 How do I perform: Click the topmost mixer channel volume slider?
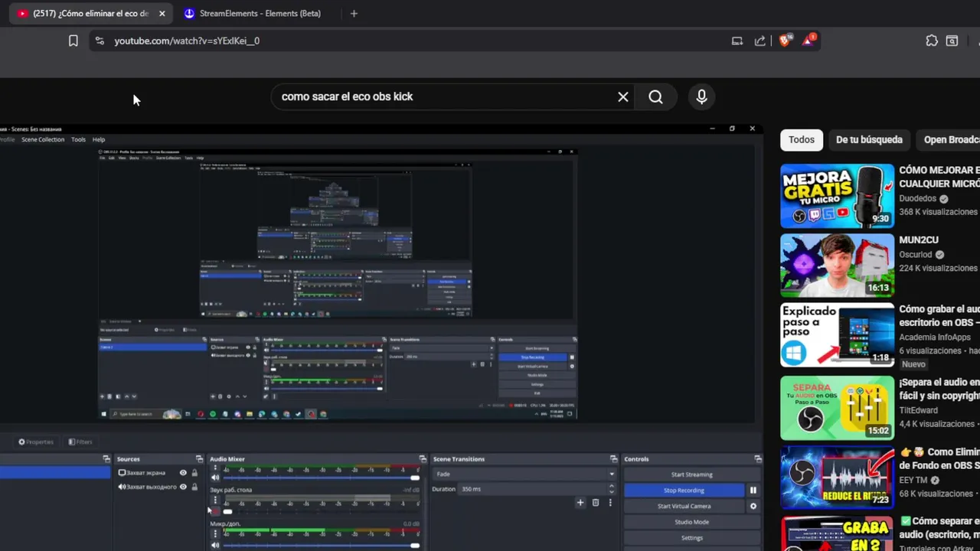pos(321,478)
